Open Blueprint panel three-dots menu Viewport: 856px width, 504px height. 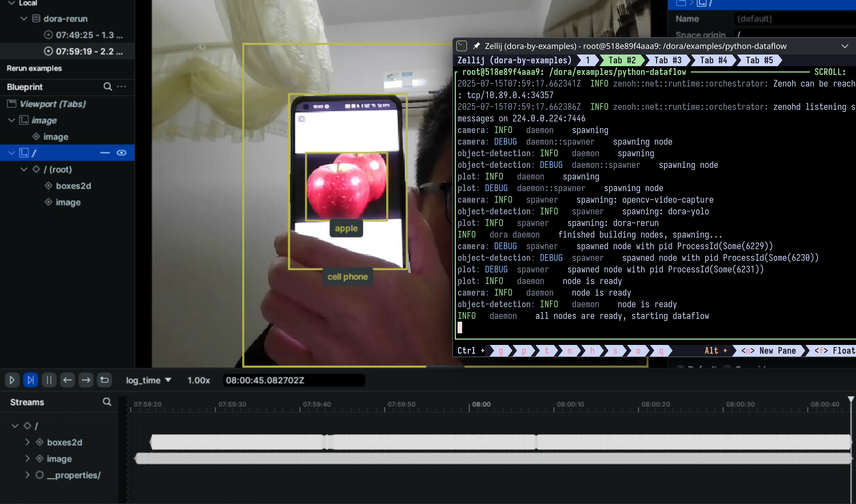tap(122, 87)
